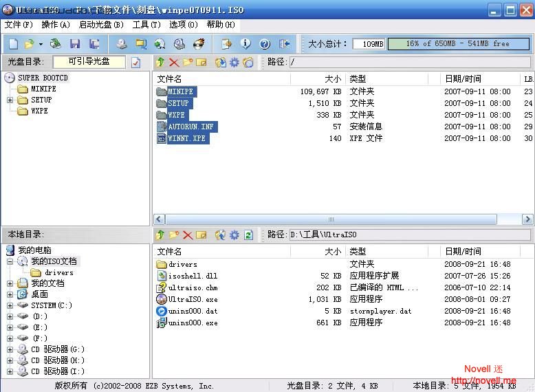Open the 操作(A) menu
Image resolution: width=535 pixels, height=392 pixels.
pyautogui.click(x=56, y=25)
